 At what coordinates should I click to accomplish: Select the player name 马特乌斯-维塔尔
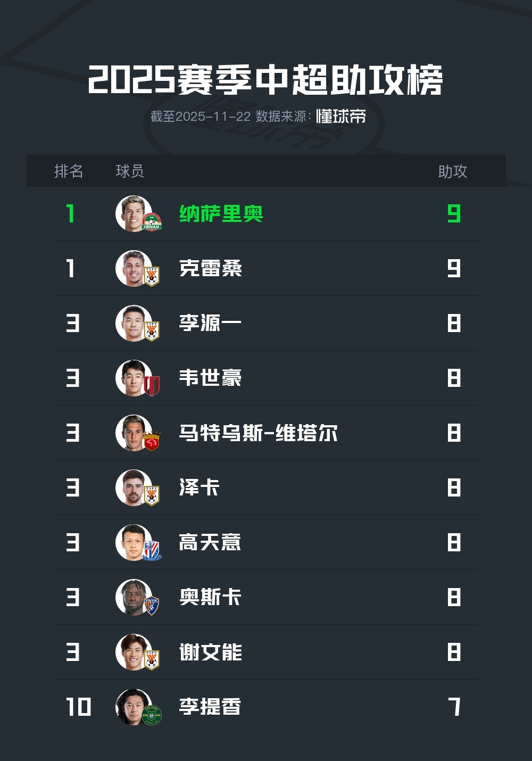(x=258, y=433)
